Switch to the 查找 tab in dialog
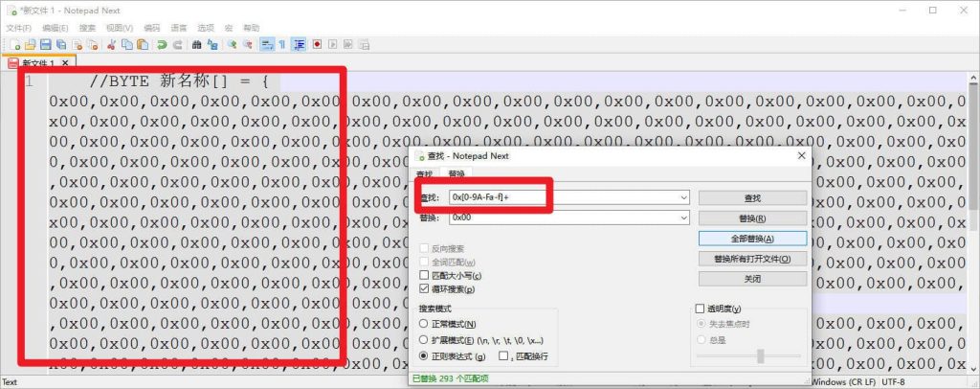The image size is (980, 389). point(426,174)
